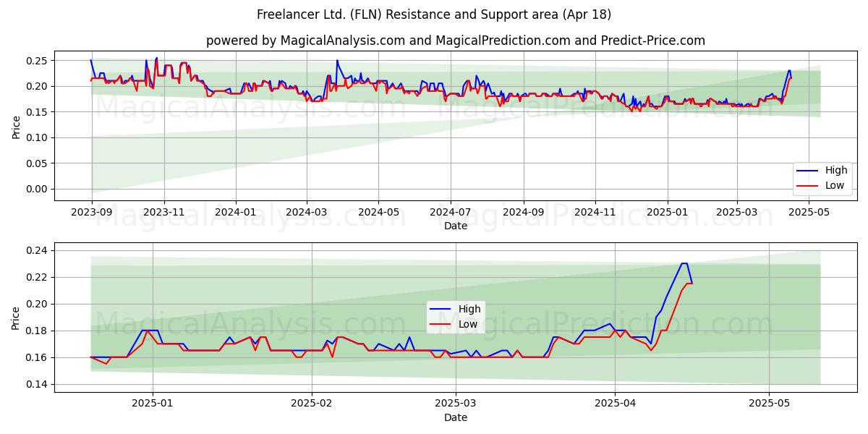The width and height of the screenshot is (868, 434).
Task: Click the 2024-03 date tick label
Action: tap(307, 213)
